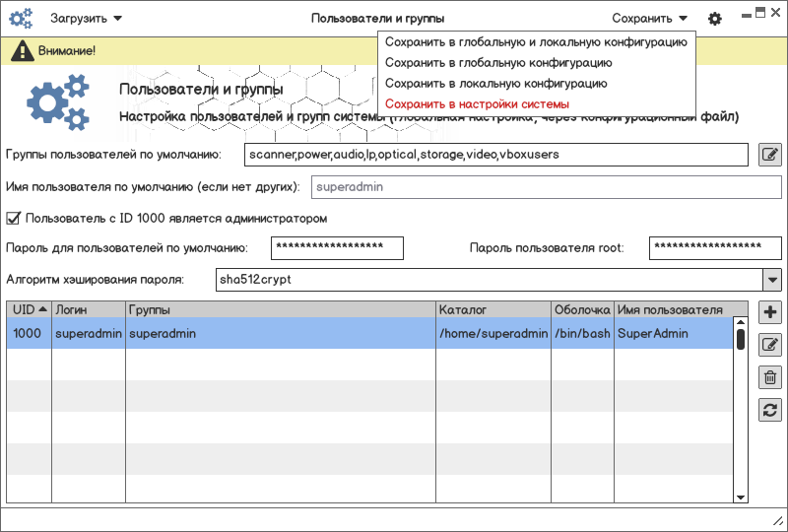Choose Сохранить в глобальную и локальную конфигурацию
Image resolution: width=788 pixels, height=532 pixels.
[x=536, y=42]
